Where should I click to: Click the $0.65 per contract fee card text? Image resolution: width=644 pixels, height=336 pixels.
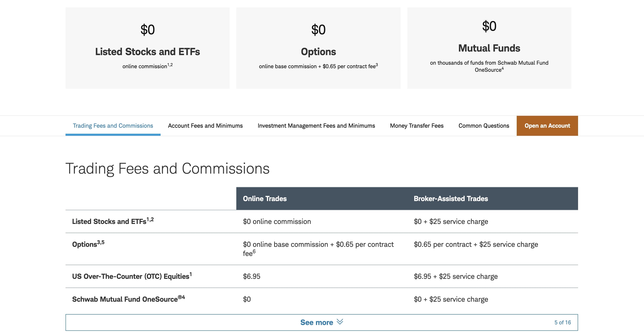pos(318,66)
